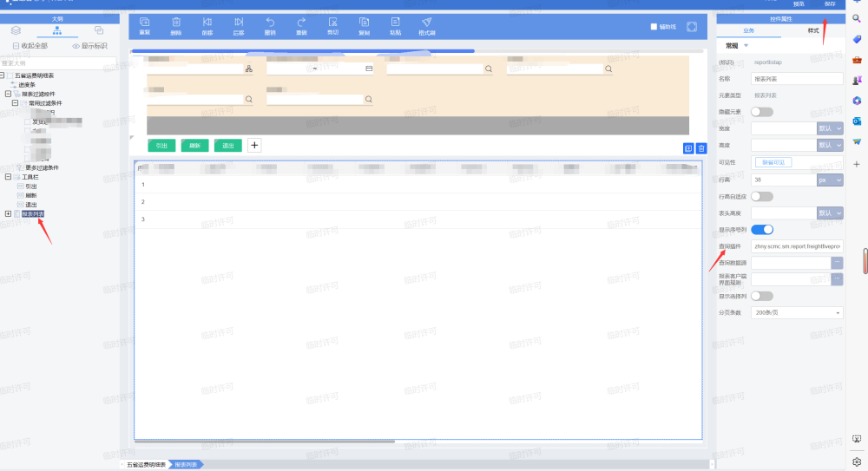The image size is (868, 471).
Task: Click the settings gear in sidebar bottom
Action: [x=857, y=461]
